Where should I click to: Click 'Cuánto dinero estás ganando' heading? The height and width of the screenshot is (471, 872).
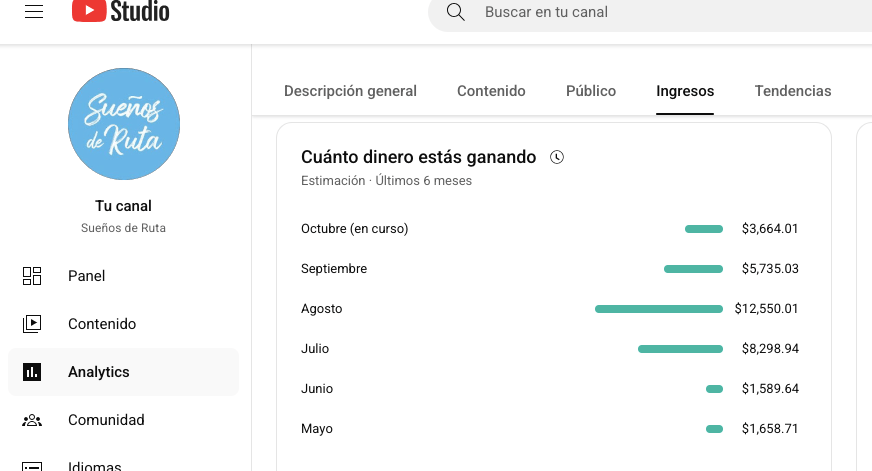[x=418, y=157]
